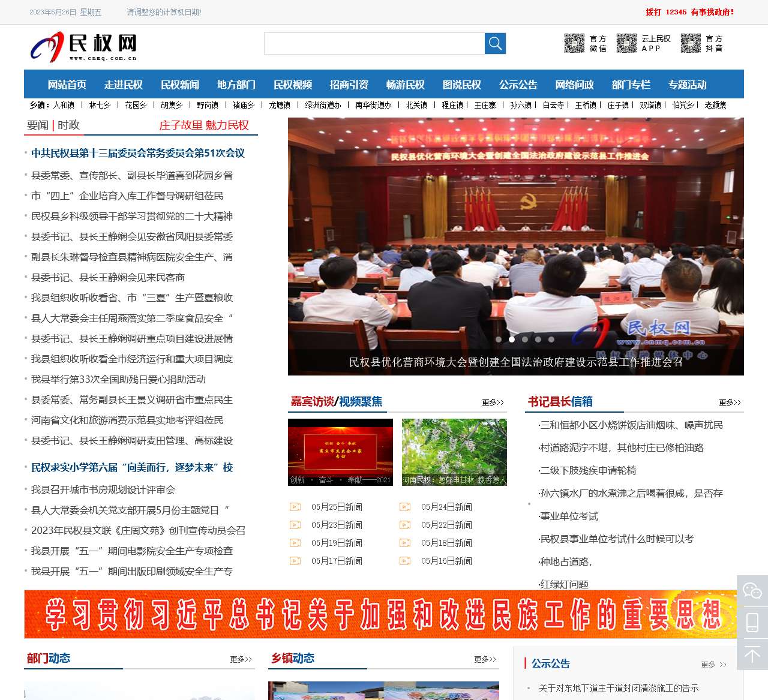Expand 更多>> in 书记县长信箱 section
The width and height of the screenshot is (768, 700).
click(730, 402)
